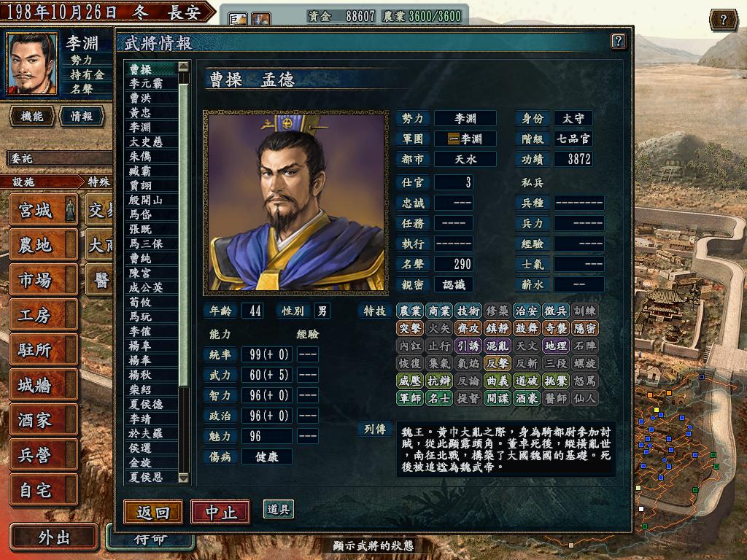Select the 突擊 skill icon
Image resolution: width=747 pixels, height=560 pixels.
pos(410,328)
